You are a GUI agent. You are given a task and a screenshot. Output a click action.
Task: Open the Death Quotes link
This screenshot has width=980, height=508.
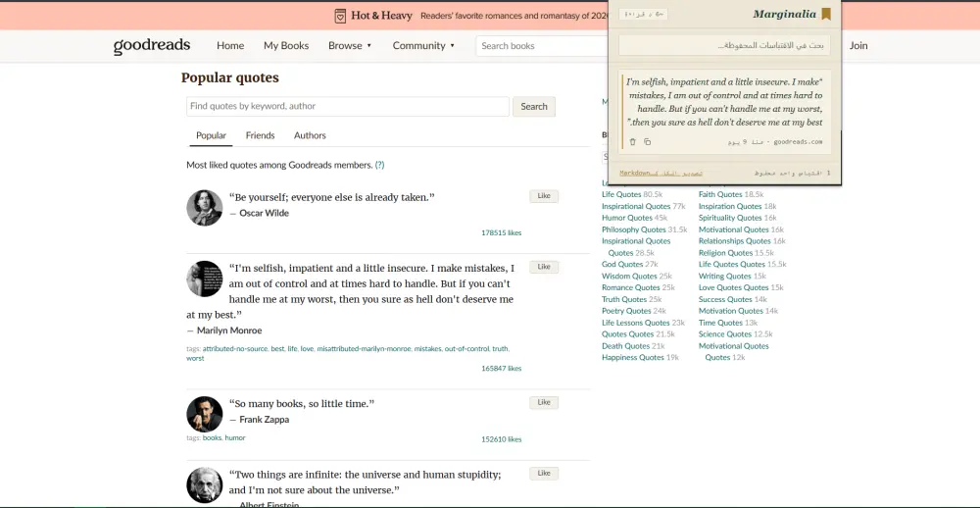[x=625, y=346]
